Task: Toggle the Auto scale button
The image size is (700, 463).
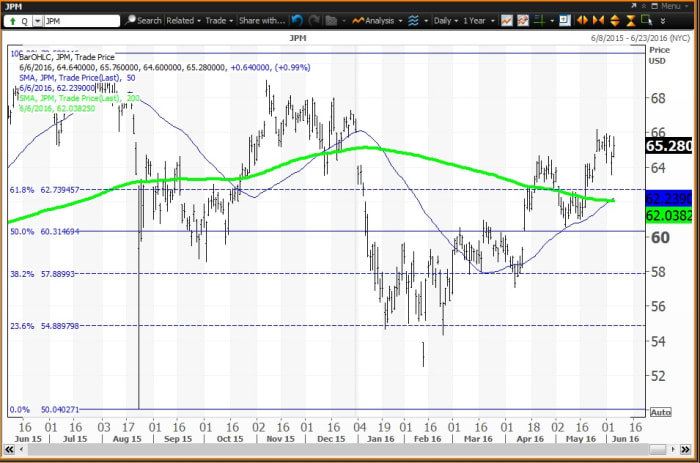Action: [660, 411]
